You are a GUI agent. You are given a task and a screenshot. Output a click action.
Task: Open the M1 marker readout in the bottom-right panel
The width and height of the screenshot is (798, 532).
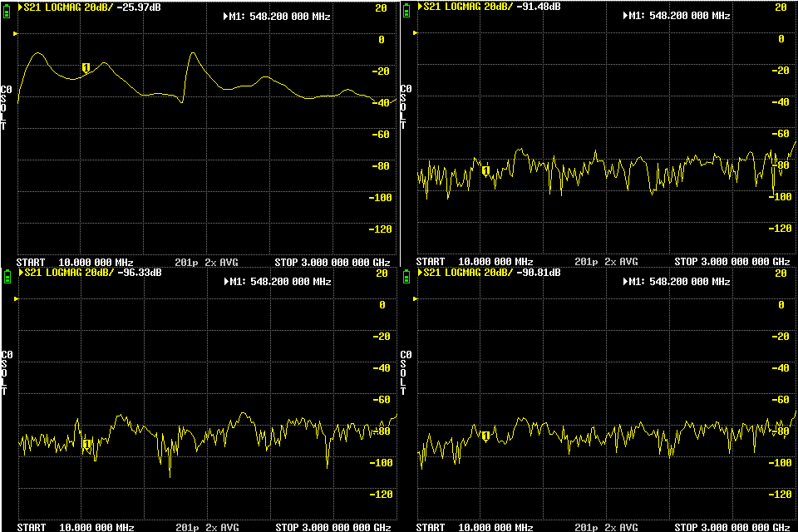[677, 282]
